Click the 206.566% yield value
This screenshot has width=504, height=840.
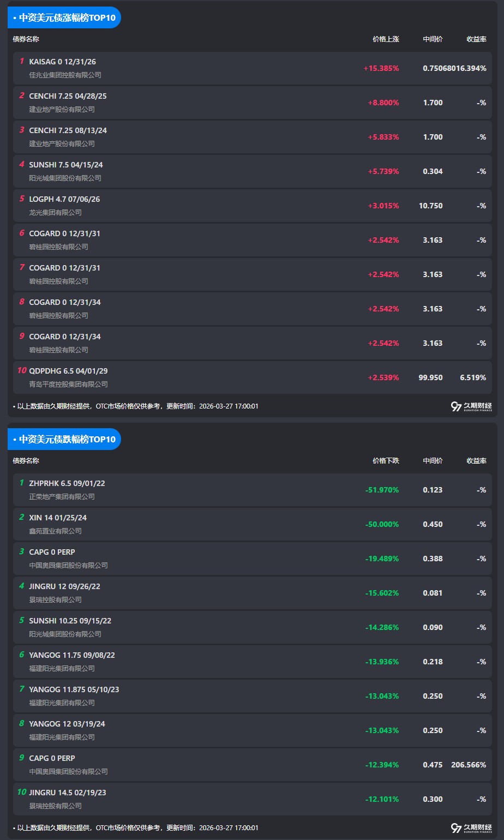(468, 765)
